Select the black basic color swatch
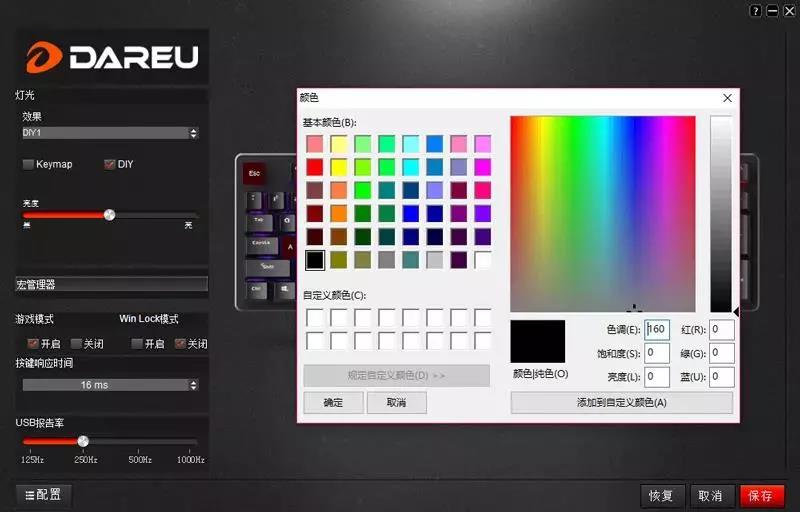Image resolution: width=800 pixels, height=512 pixels. [x=315, y=260]
